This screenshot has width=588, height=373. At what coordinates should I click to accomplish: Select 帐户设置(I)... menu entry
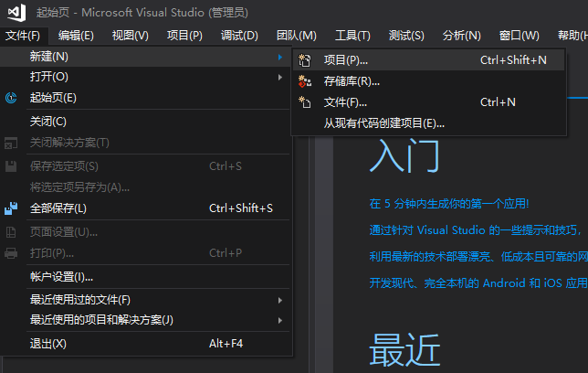pos(145,277)
